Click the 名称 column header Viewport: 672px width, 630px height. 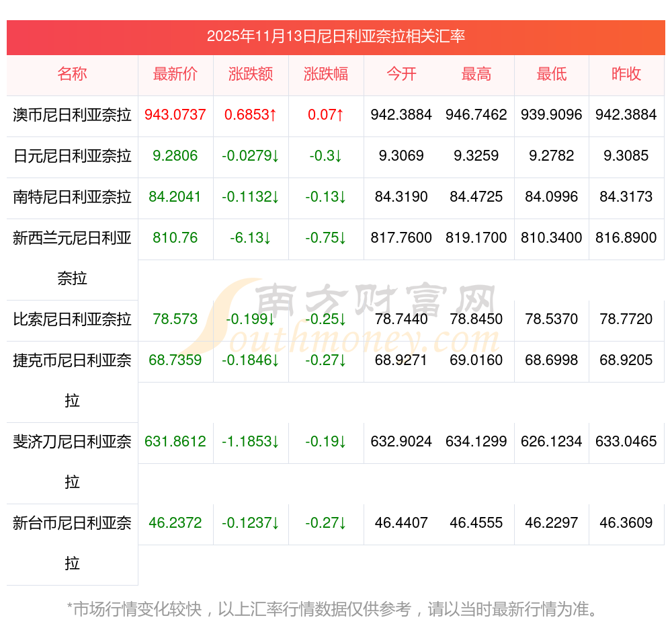coord(72,75)
